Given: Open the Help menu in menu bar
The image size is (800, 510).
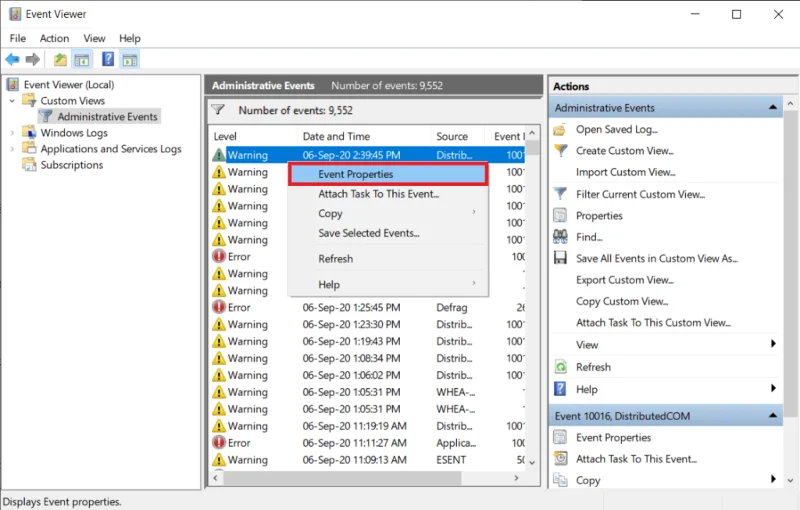Looking at the screenshot, I should 130,38.
